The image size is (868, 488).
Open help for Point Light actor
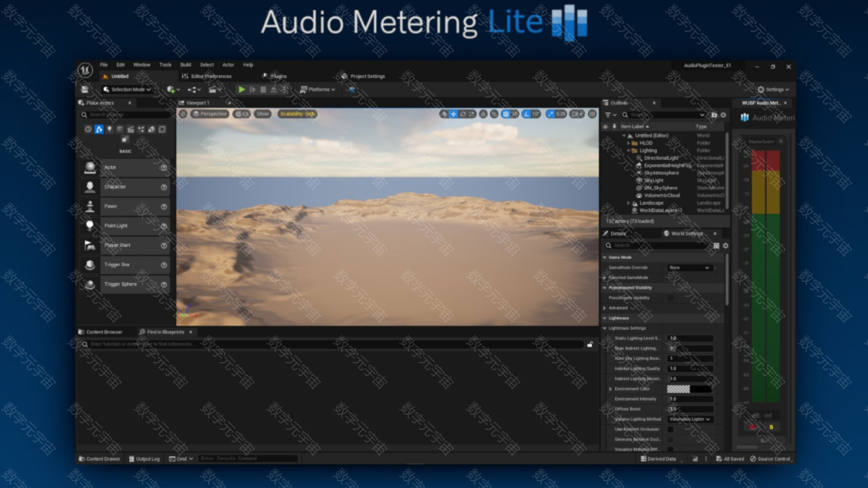(x=163, y=226)
